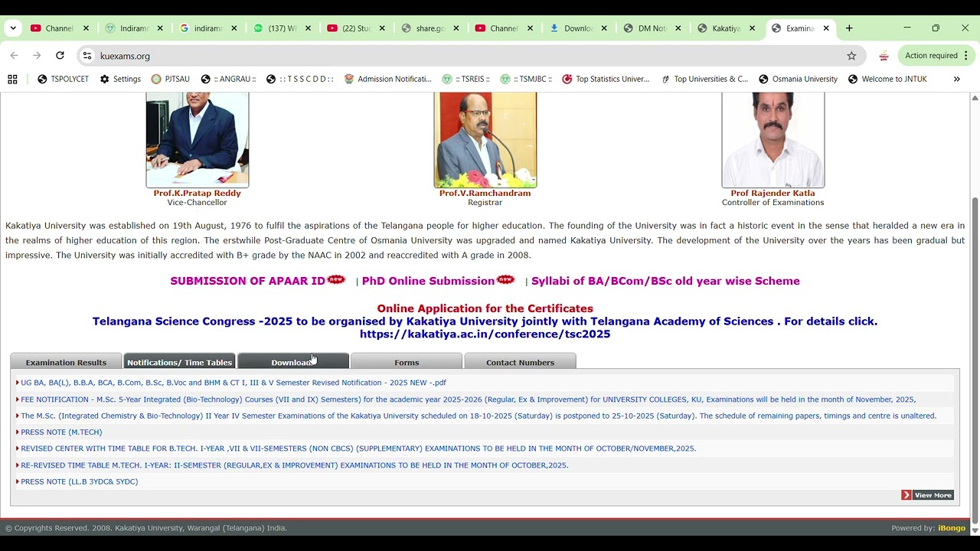Go back using the browser back arrow
Image resolution: width=980 pixels, height=551 pixels.
pos(14,56)
